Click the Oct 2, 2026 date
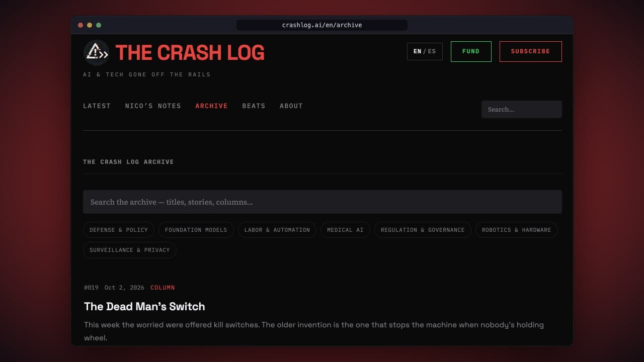Viewport: 644px width, 362px height. coord(124,288)
